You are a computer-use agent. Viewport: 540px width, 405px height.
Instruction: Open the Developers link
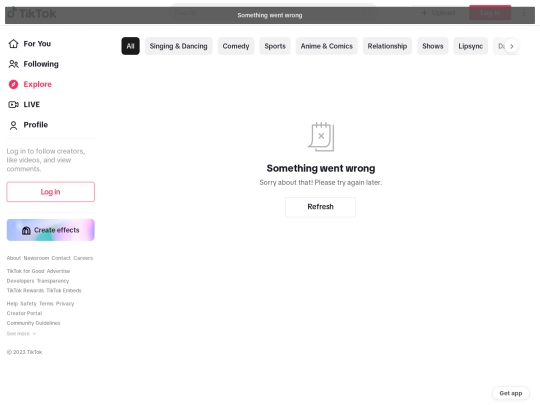coord(20,281)
